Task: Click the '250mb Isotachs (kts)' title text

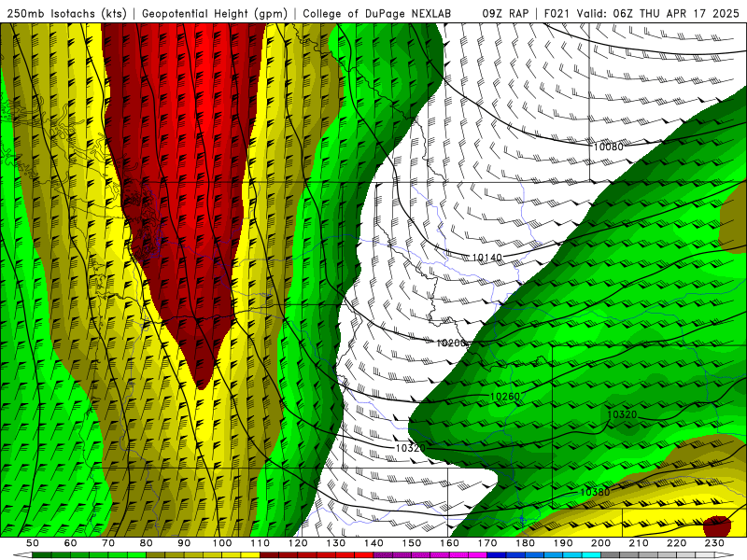Action: point(67,14)
